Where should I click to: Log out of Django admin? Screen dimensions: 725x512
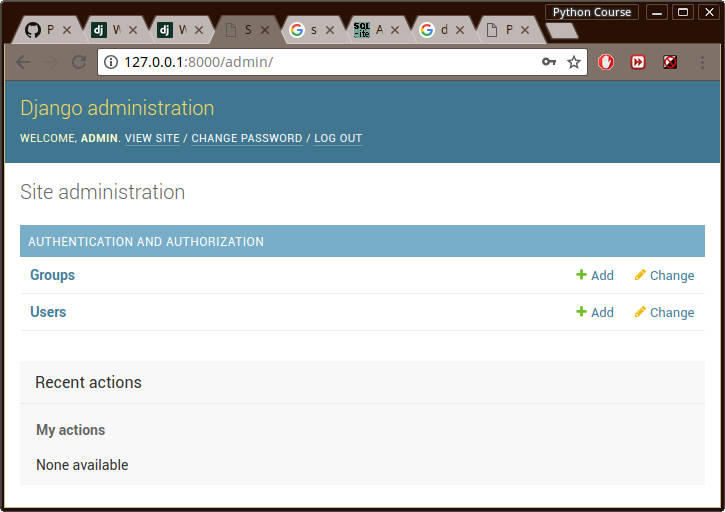338,138
